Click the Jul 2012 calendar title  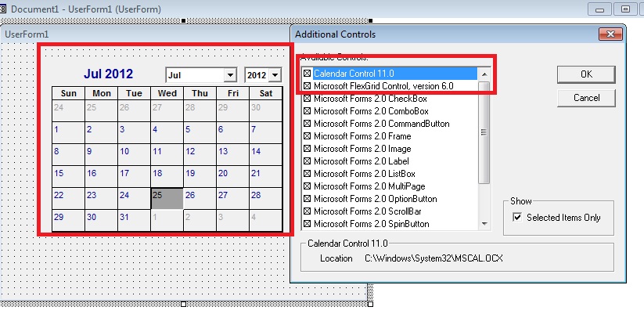109,74
